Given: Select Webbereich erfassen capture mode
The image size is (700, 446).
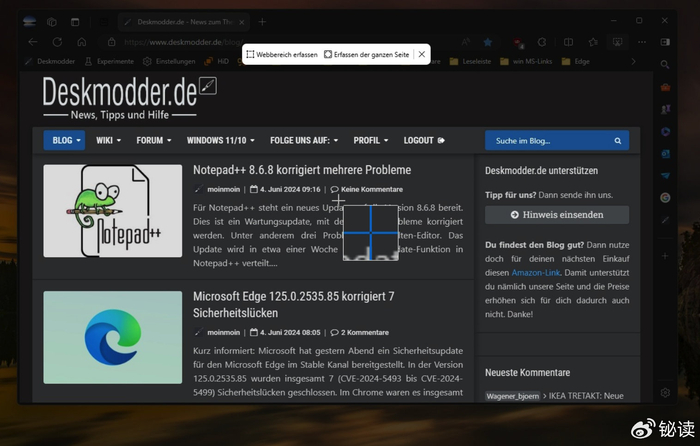Looking at the screenshot, I should (281, 54).
